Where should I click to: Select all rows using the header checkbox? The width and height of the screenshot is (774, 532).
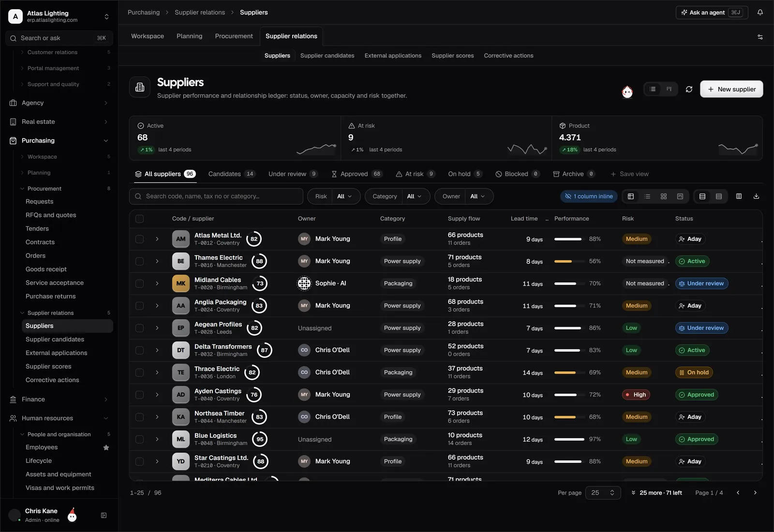[x=139, y=219]
